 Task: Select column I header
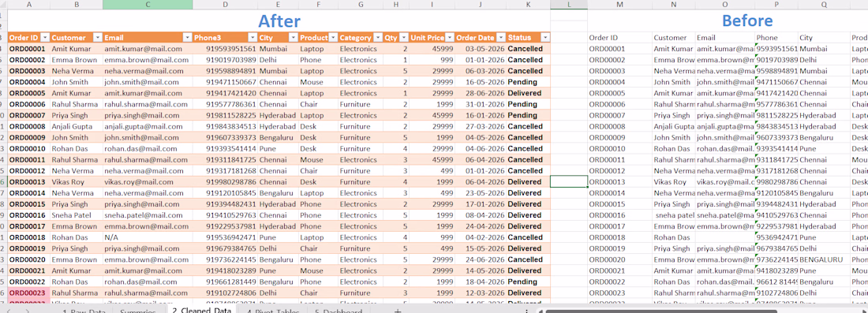click(432, 5)
